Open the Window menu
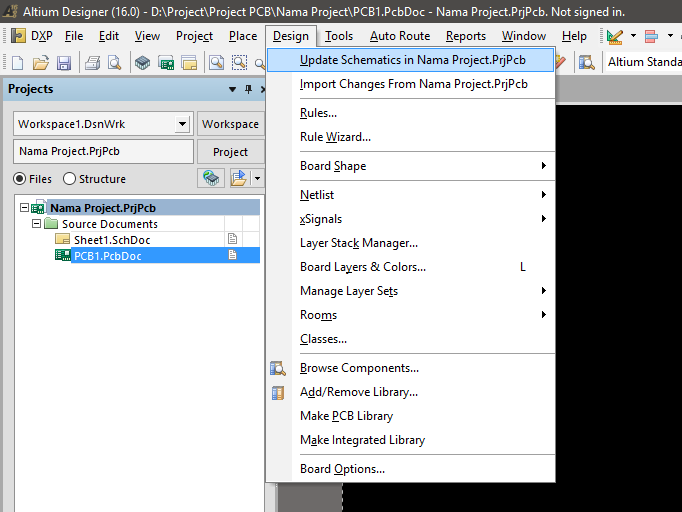 point(524,36)
